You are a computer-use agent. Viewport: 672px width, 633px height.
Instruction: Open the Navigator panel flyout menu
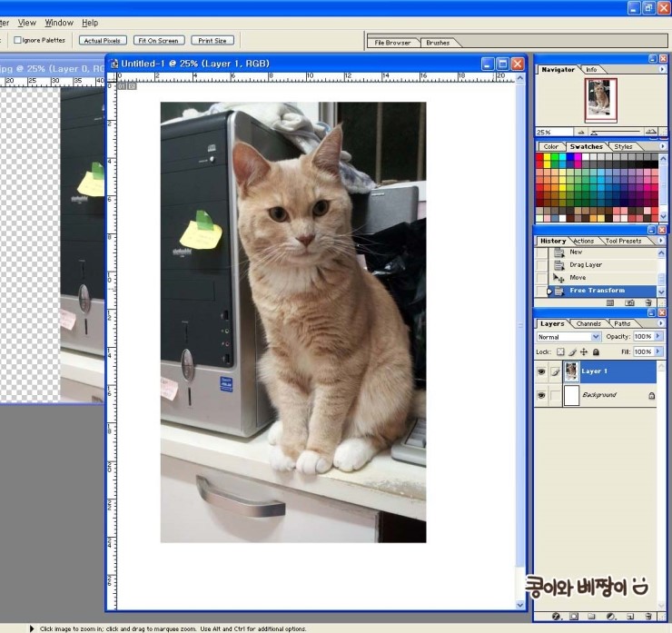662,69
